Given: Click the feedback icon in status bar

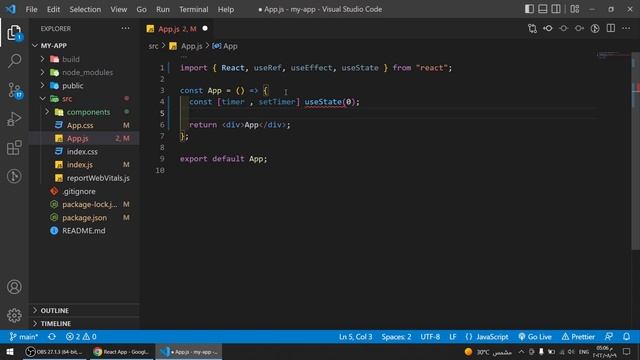Looking at the screenshot, I should coord(609,337).
